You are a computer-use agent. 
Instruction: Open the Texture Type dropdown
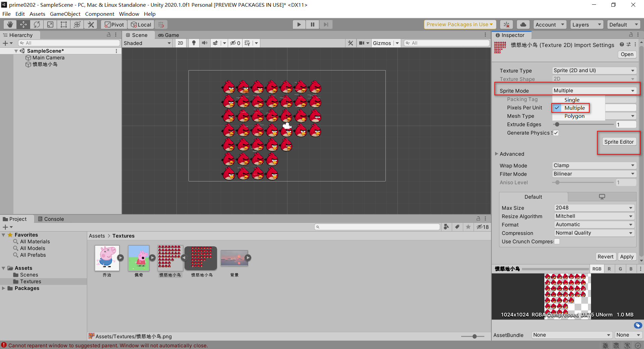tap(594, 70)
